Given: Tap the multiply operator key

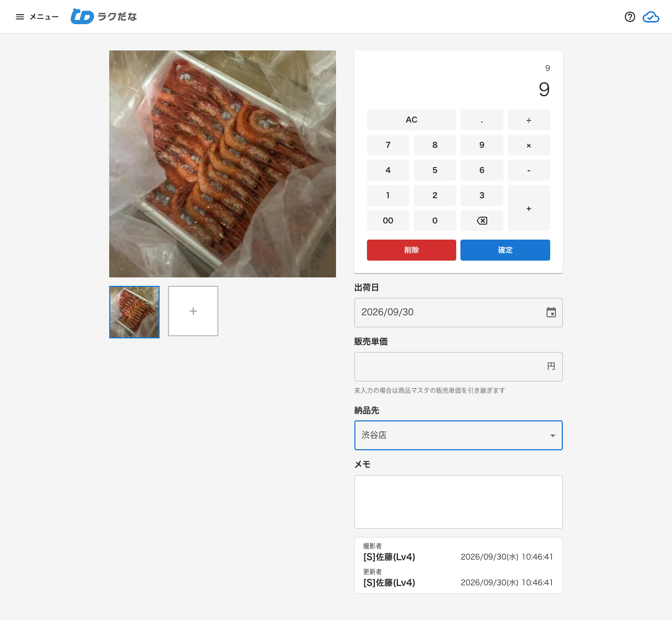Looking at the screenshot, I should pyautogui.click(x=529, y=145).
